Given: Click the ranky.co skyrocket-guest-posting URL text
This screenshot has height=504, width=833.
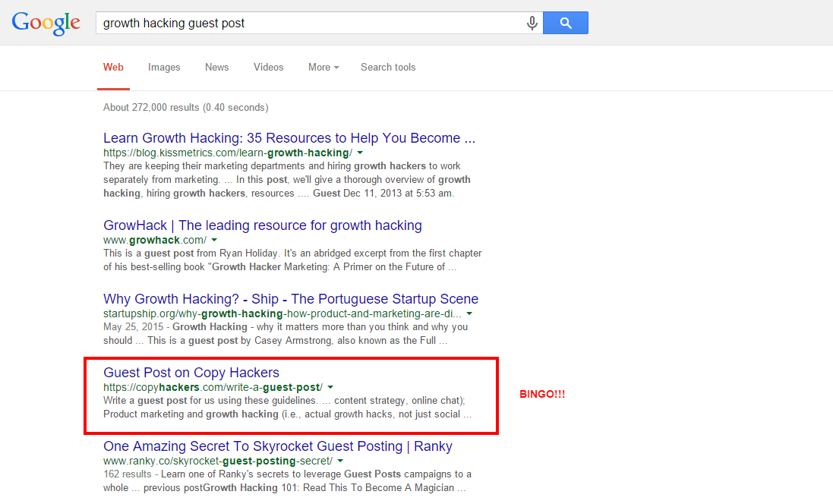Looking at the screenshot, I should [x=218, y=461].
